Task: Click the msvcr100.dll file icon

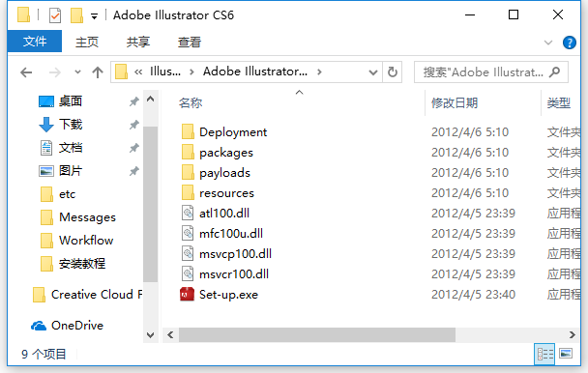Action: pos(188,273)
